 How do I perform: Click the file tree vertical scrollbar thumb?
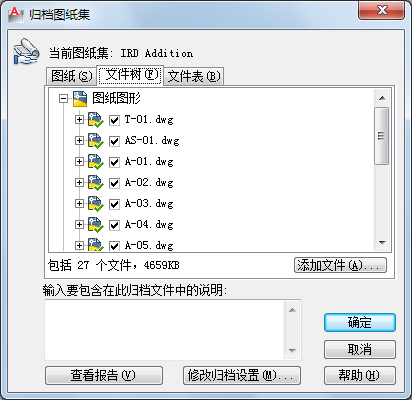tap(381, 136)
